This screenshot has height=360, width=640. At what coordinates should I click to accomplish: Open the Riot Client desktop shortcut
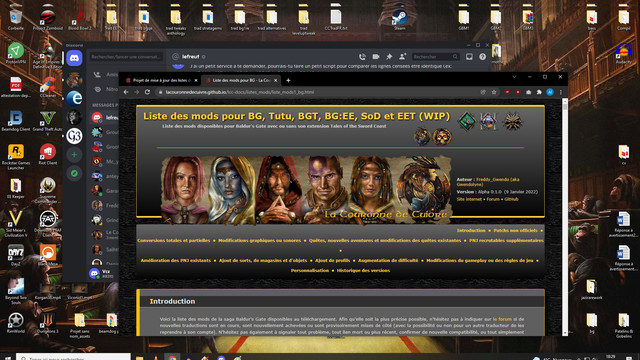48,154
